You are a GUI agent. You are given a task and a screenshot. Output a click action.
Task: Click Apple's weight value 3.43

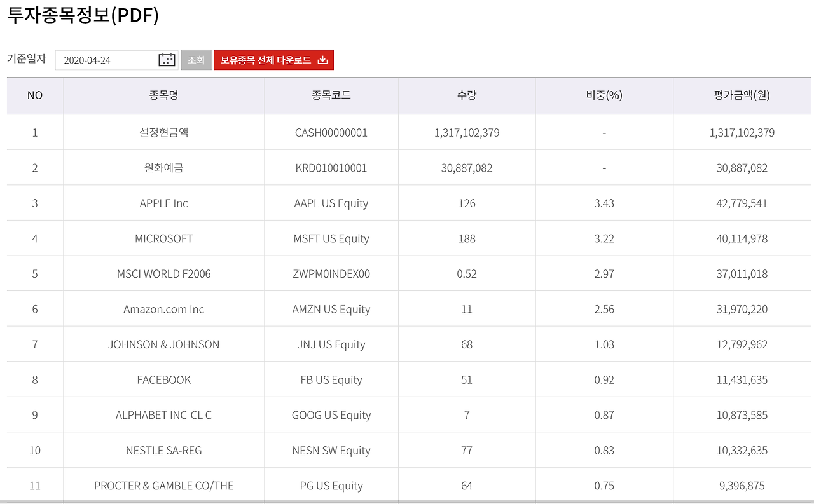click(604, 203)
